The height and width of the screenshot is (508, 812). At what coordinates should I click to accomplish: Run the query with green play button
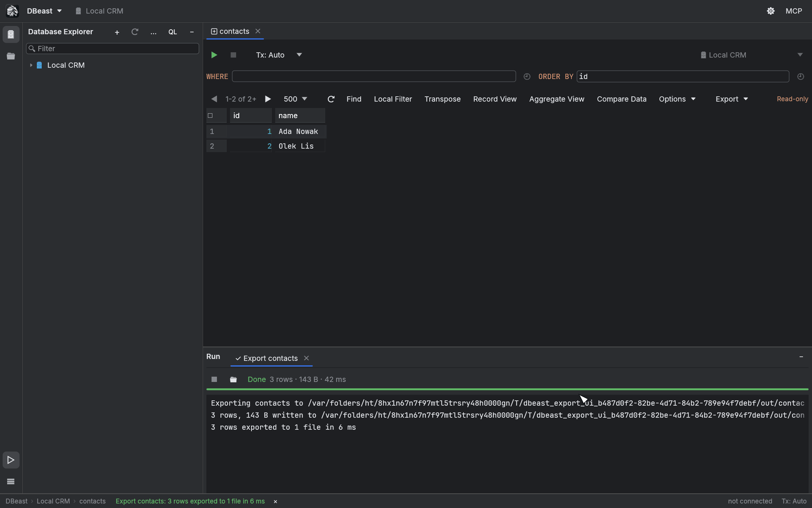click(x=214, y=55)
